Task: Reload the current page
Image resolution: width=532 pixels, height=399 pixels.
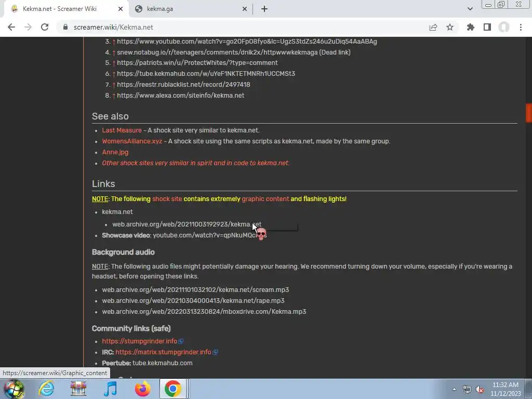Action: [x=45, y=27]
